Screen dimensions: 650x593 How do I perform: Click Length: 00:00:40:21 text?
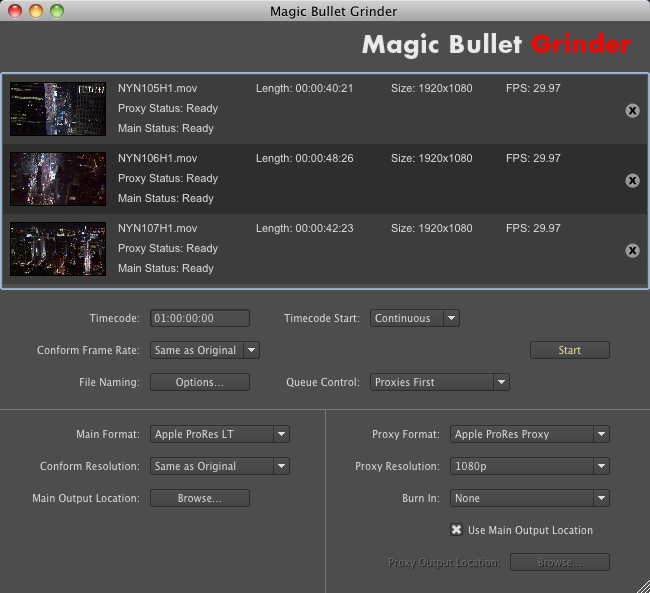pyautogui.click(x=305, y=88)
